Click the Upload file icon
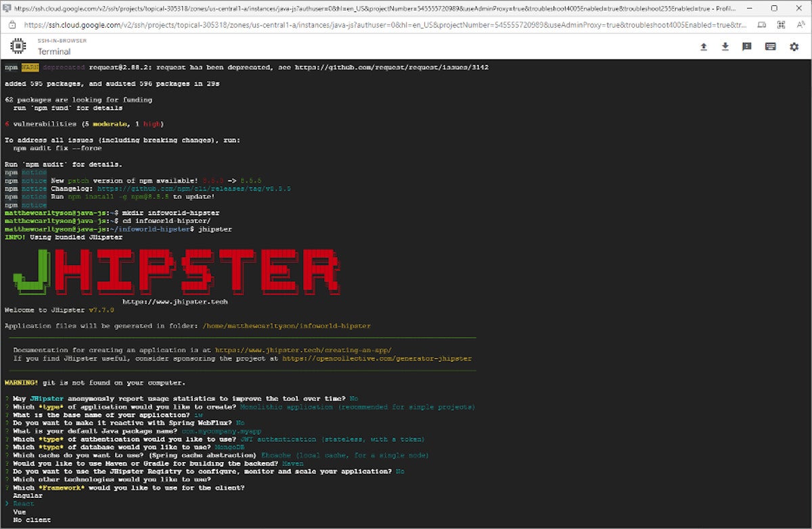 704,47
